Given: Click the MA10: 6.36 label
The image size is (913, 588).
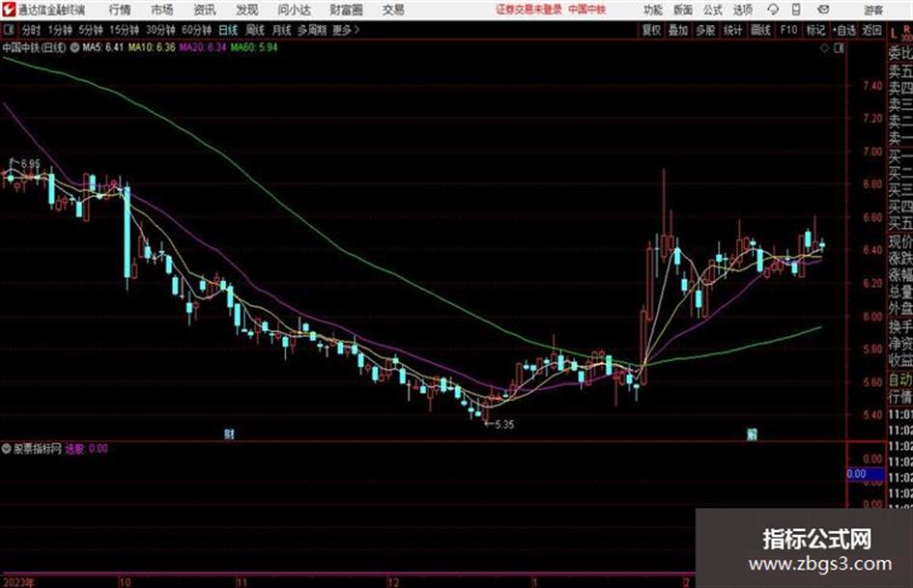Looking at the screenshot, I should (x=152, y=47).
